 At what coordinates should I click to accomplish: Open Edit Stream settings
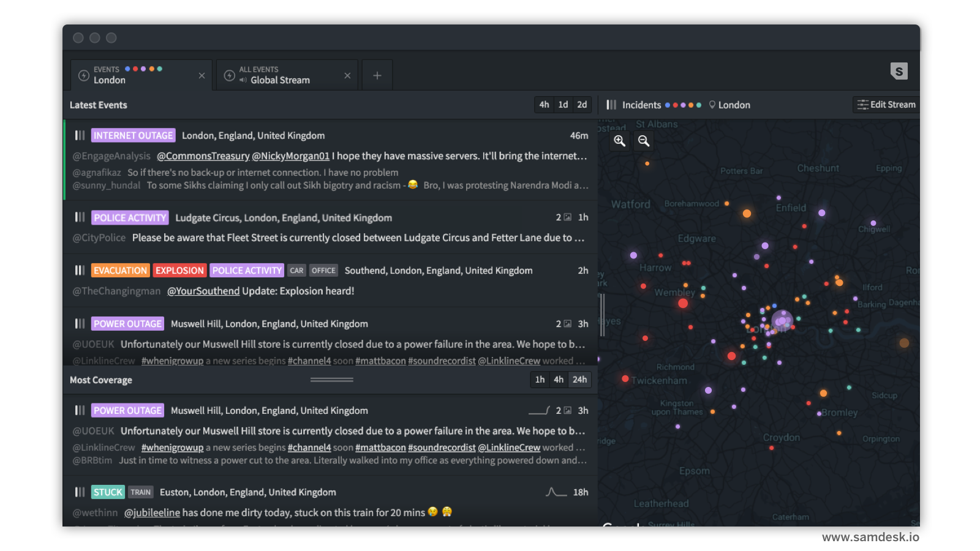click(x=886, y=105)
